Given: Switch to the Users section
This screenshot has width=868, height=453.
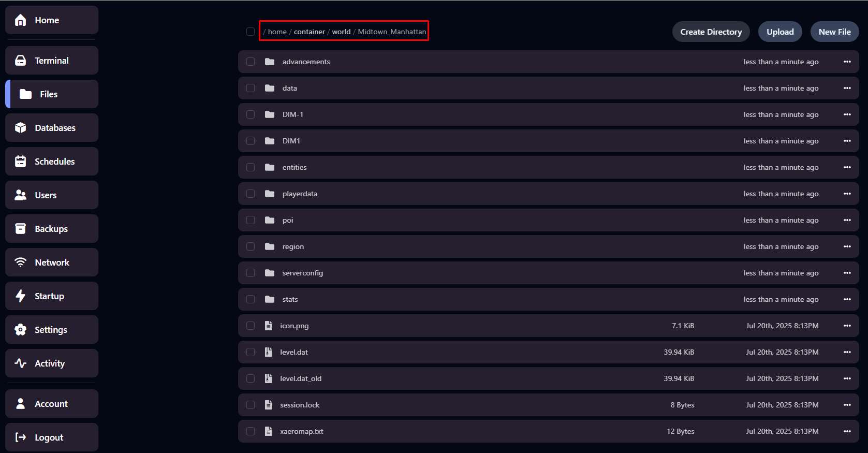Looking at the screenshot, I should coord(46,195).
